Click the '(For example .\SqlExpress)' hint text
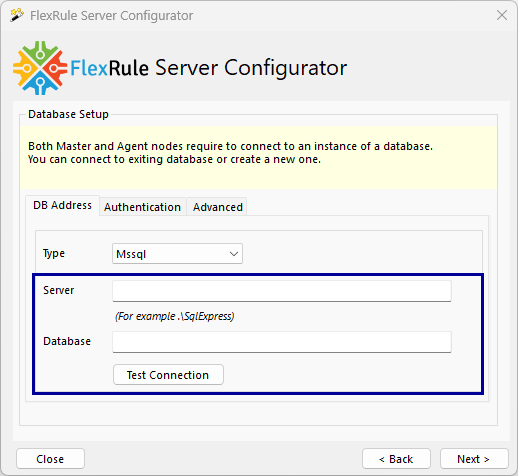Viewport: 518px width, 476px height. [x=175, y=316]
